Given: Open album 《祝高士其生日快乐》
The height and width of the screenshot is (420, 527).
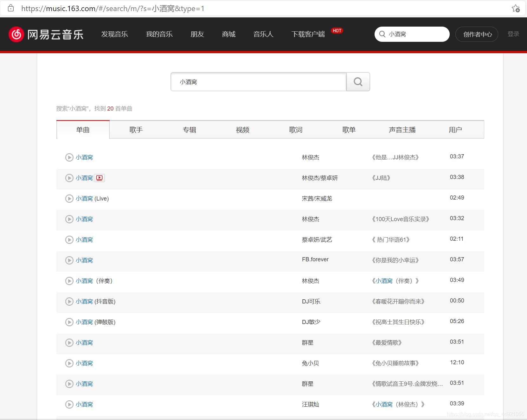Looking at the screenshot, I should coord(398,322).
